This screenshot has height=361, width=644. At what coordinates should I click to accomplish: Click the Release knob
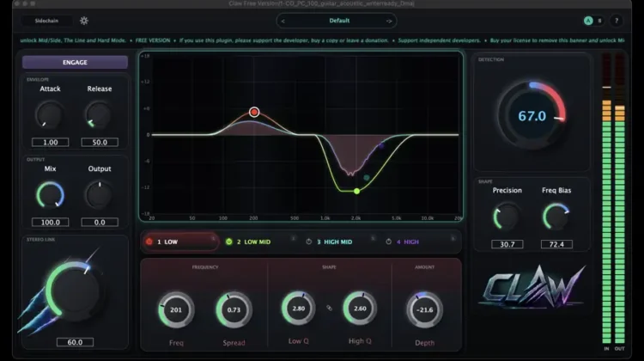tap(99, 115)
